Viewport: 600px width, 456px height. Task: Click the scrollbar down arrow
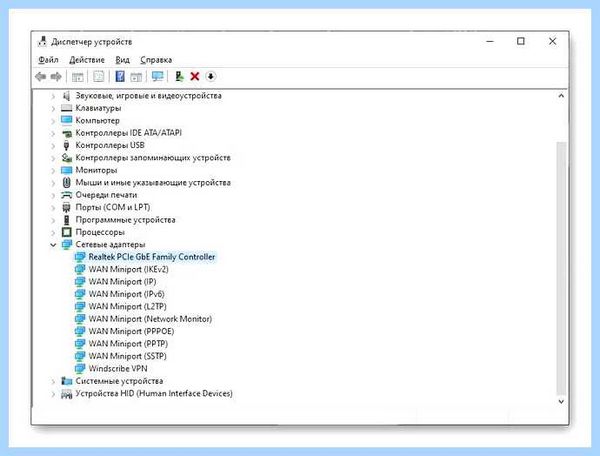(x=561, y=402)
